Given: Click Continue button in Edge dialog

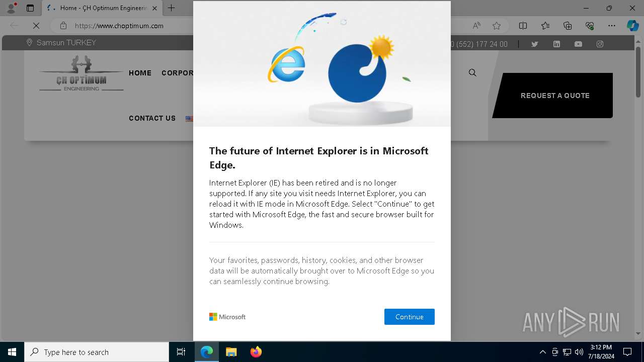Looking at the screenshot, I should tap(409, 317).
